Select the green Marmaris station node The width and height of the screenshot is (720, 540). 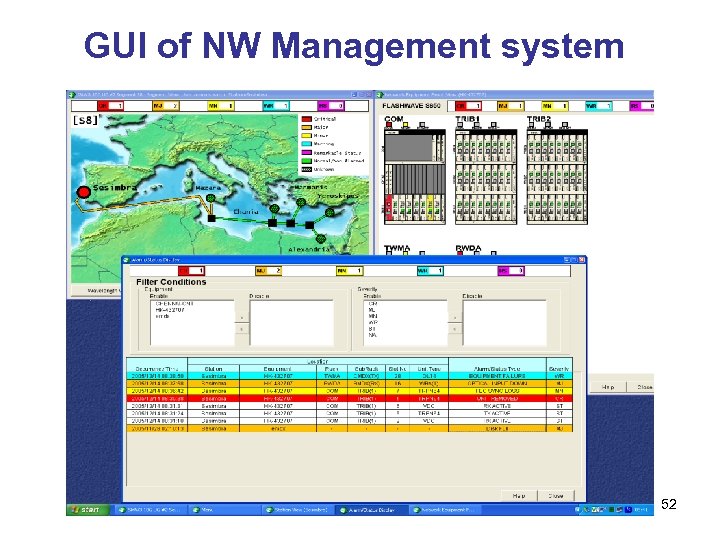(x=301, y=202)
